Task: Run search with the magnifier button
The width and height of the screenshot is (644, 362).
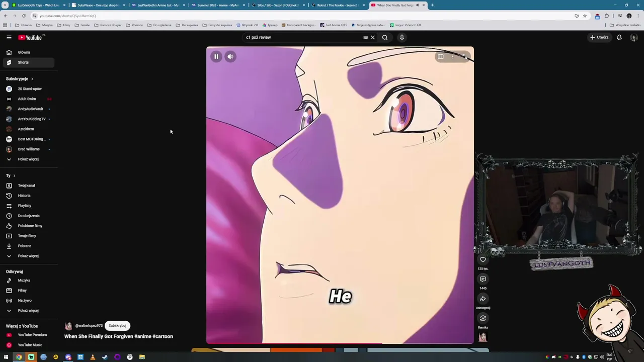Action: 385,37
